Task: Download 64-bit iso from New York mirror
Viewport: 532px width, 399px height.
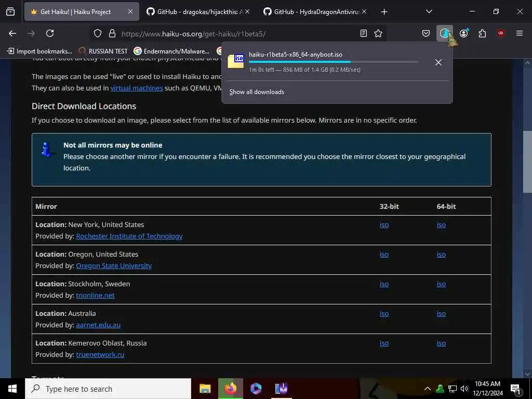Action: pos(441,225)
